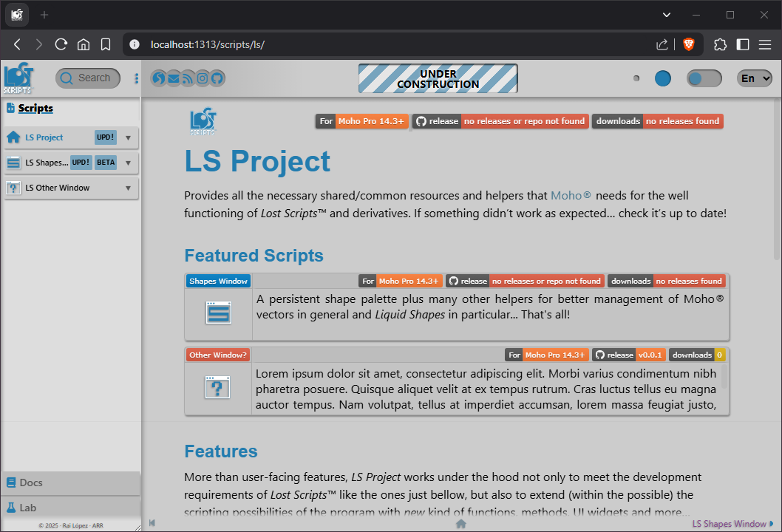Viewport: 782px width, 532px height.
Task: Click the Lost Scripts logo above the LS Project title
Action: coord(203,122)
